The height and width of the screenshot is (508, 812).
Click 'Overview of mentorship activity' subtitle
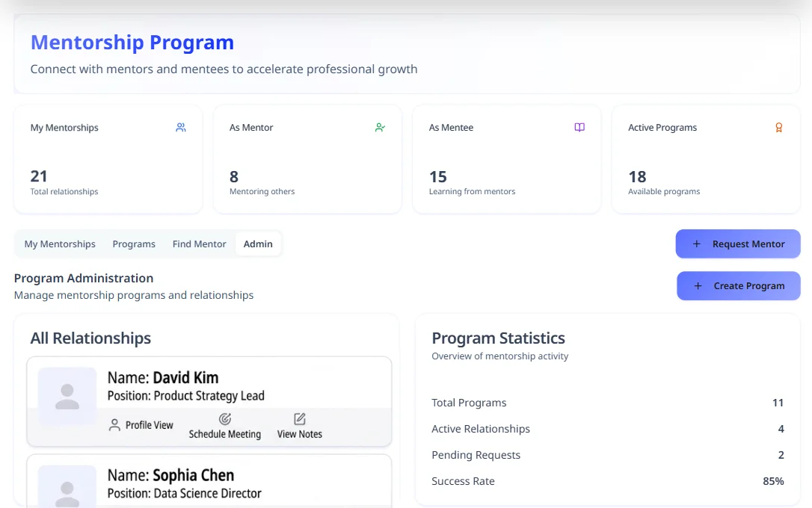[500, 356]
